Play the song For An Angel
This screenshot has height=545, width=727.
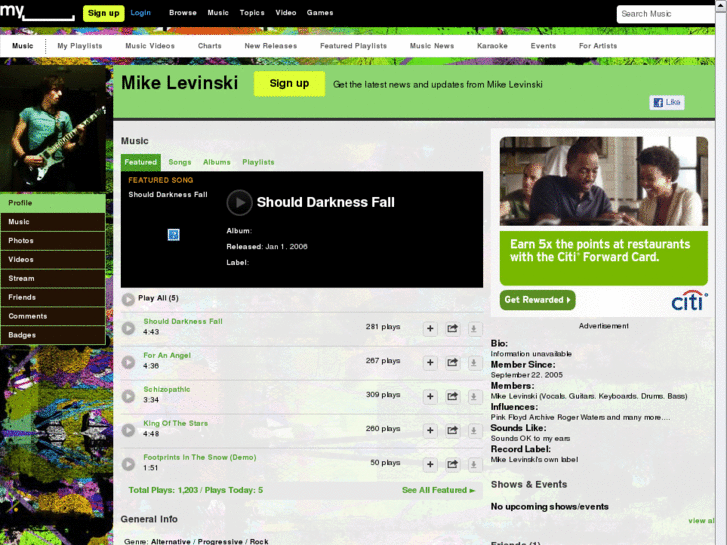128,362
